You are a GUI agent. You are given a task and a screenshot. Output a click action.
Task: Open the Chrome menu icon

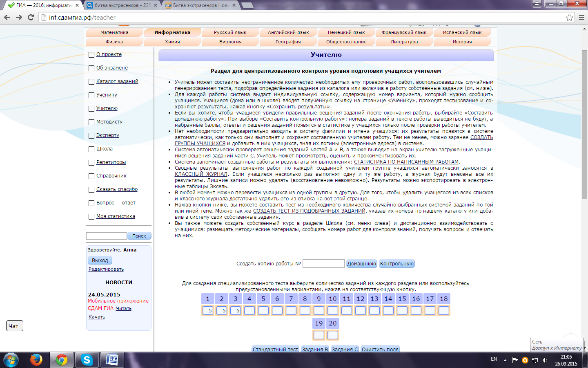(x=581, y=17)
